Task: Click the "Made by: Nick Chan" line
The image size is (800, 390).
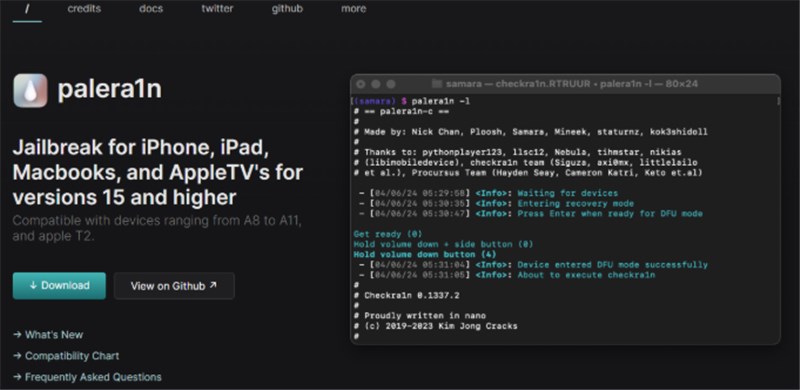Action: coord(531,132)
